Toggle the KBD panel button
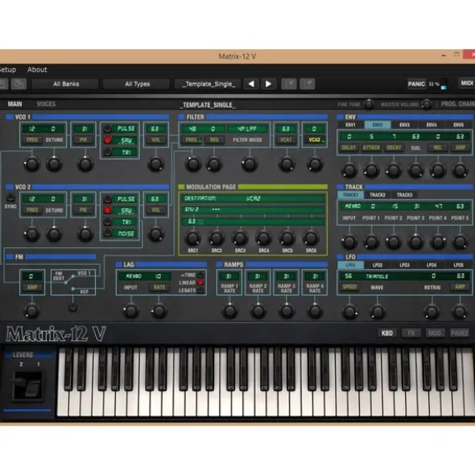 (387, 333)
